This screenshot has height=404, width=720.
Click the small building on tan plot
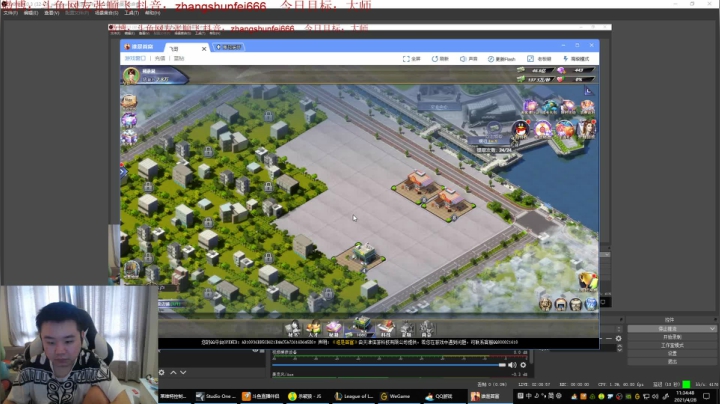tap(361, 257)
